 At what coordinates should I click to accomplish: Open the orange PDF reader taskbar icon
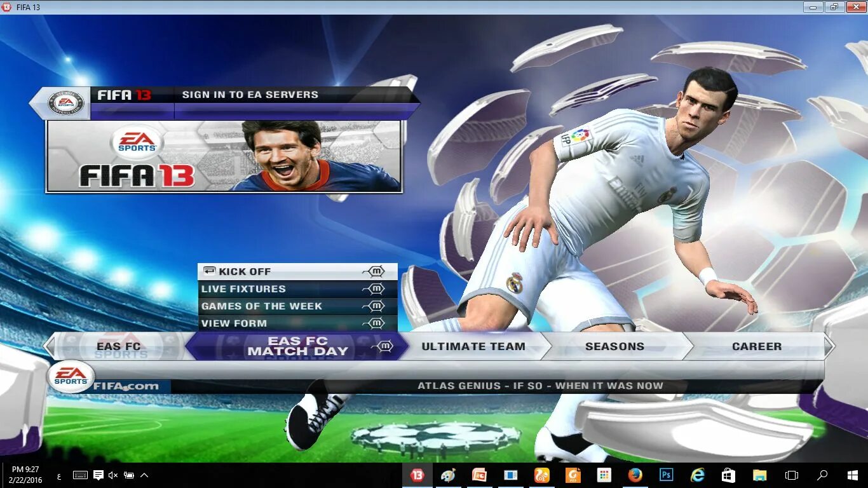click(x=573, y=475)
